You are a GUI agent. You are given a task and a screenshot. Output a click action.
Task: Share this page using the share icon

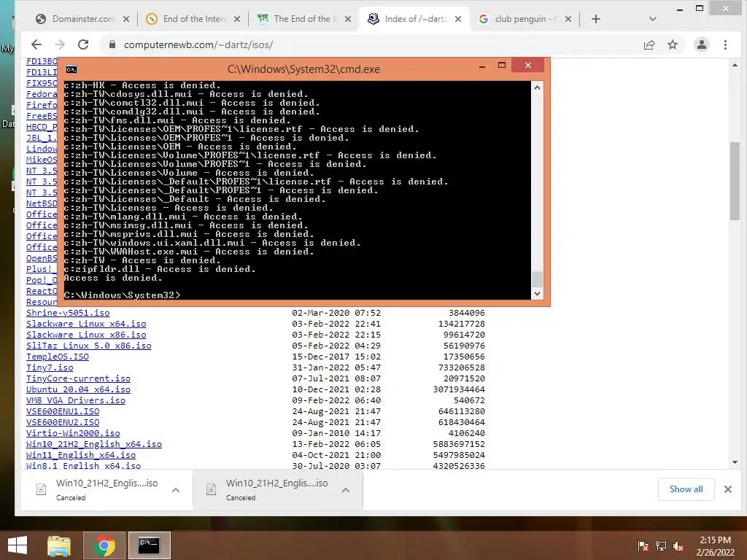pos(649,44)
